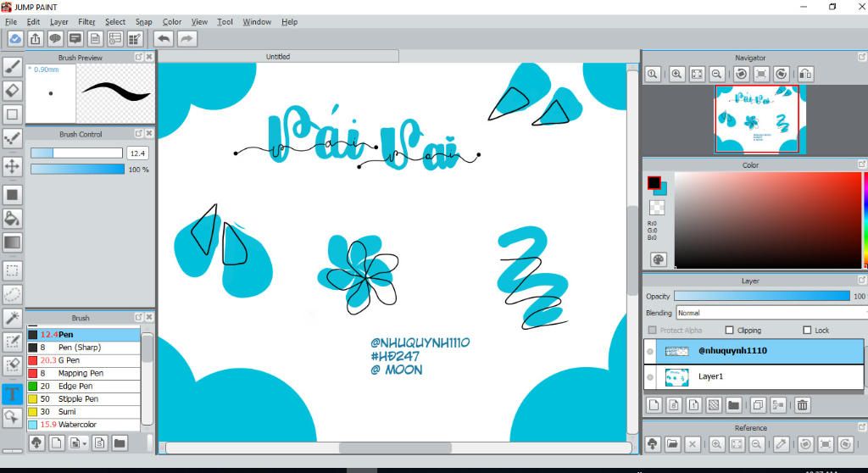Click the Redo arrow
Viewport: 868px width, 473px height.
point(187,39)
